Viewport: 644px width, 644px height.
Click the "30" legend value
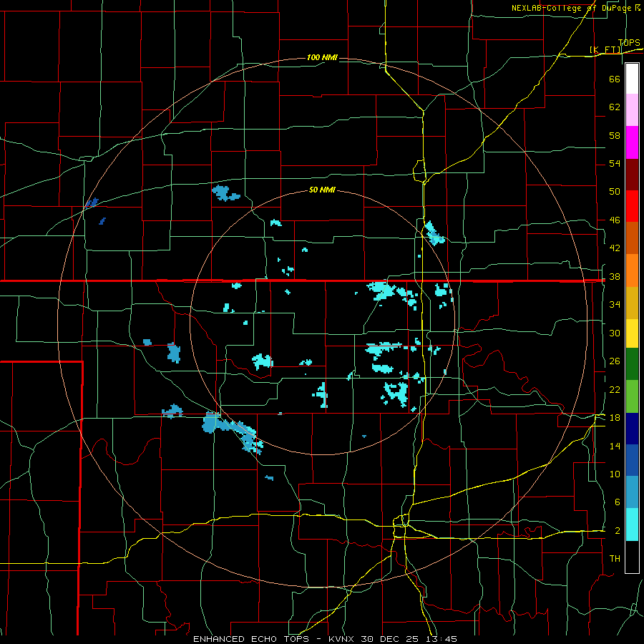(615, 333)
